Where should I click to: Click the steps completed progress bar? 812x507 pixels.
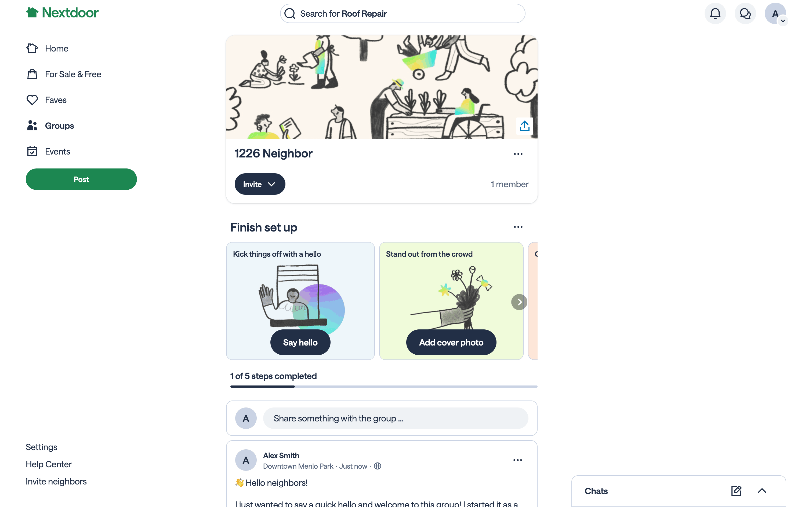[x=384, y=387]
